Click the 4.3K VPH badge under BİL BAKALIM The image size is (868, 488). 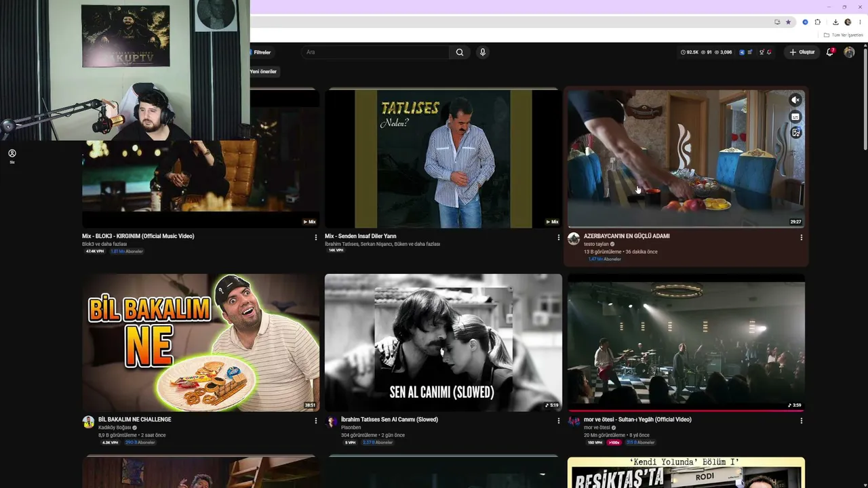[x=110, y=443]
